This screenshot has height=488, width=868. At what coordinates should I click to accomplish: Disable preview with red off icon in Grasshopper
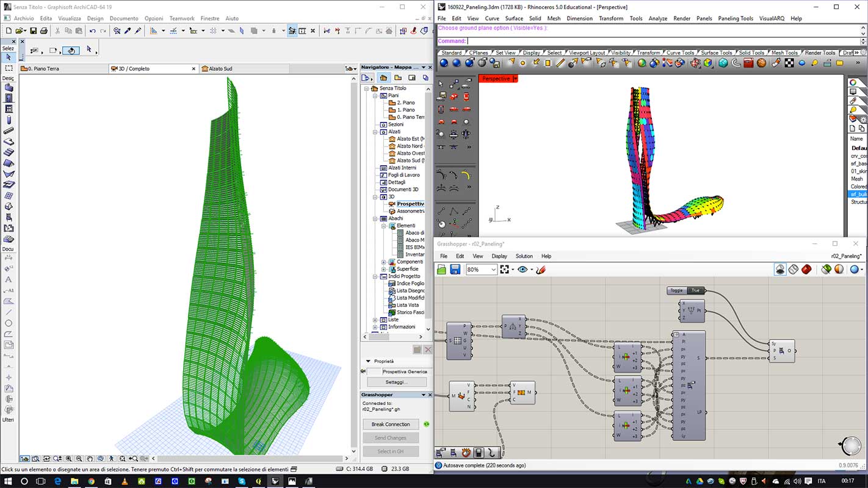click(806, 269)
